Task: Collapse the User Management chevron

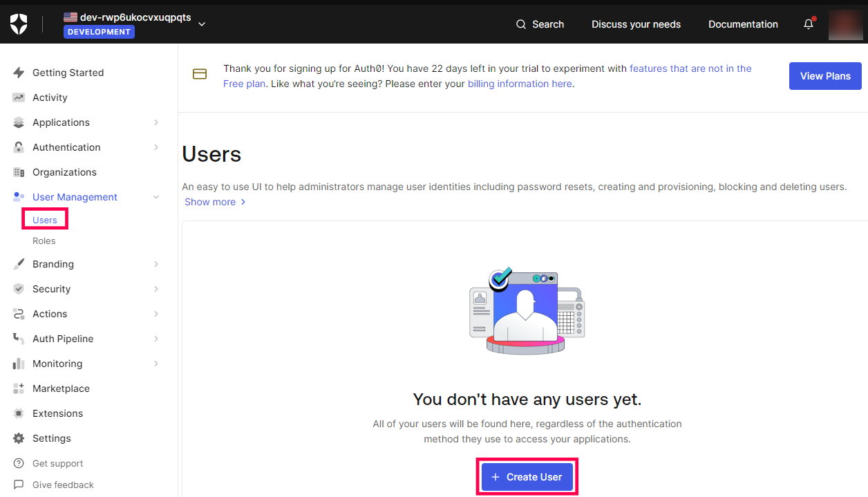Action: tap(156, 197)
